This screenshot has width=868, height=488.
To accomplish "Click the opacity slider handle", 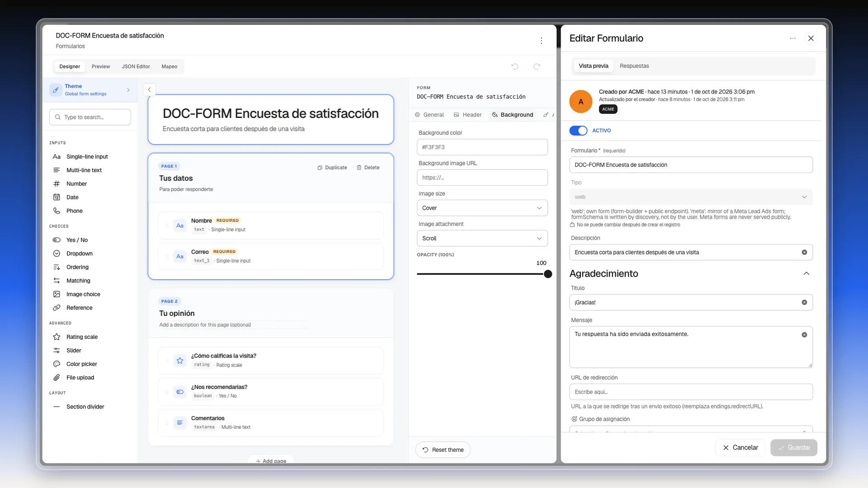I will pos(548,274).
